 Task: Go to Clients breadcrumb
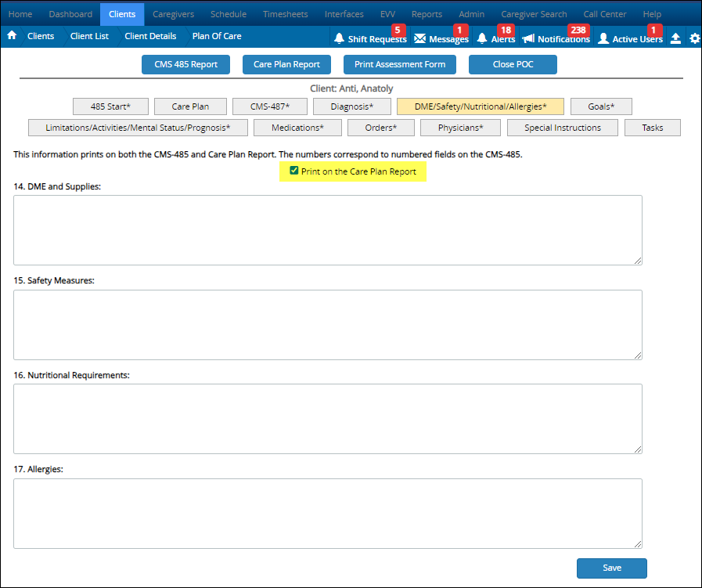coord(41,36)
